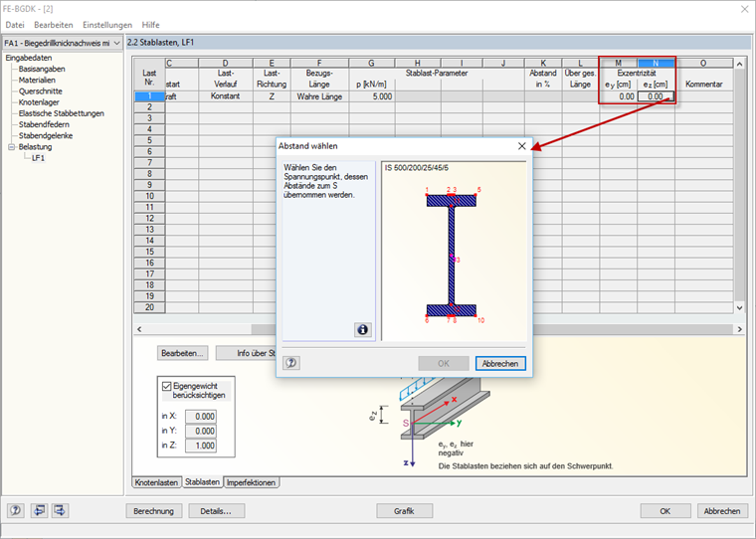This screenshot has height=539, width=756.
Task: Select table row number 10
Action: click(149, 196)
